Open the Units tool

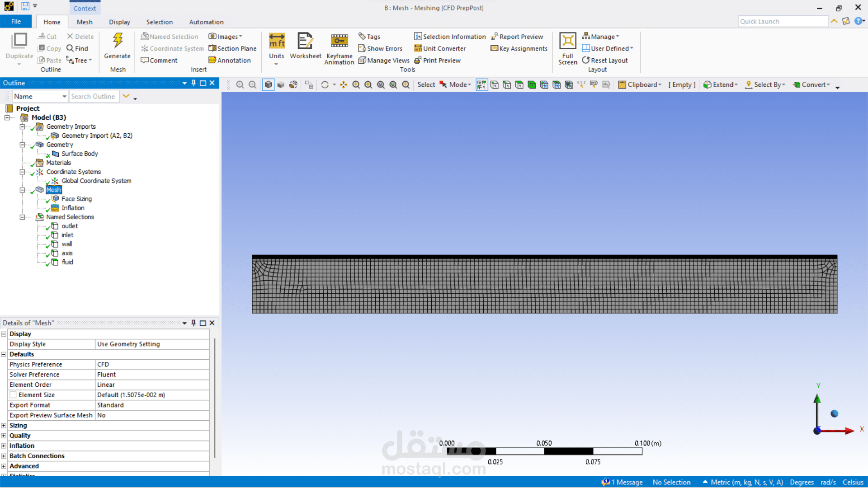pos(277,41)
